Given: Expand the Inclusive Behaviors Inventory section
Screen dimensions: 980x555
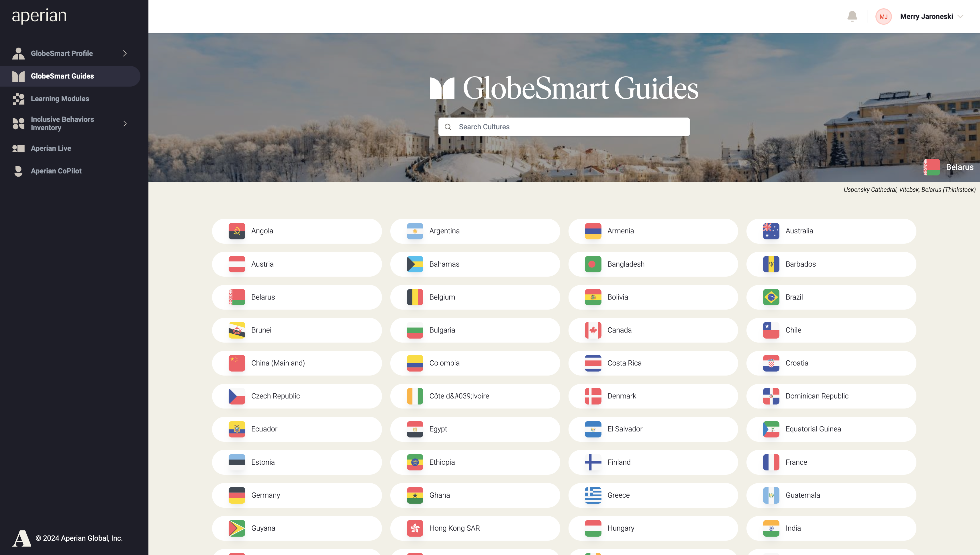Looking at the screenshot, I should 125,123.
